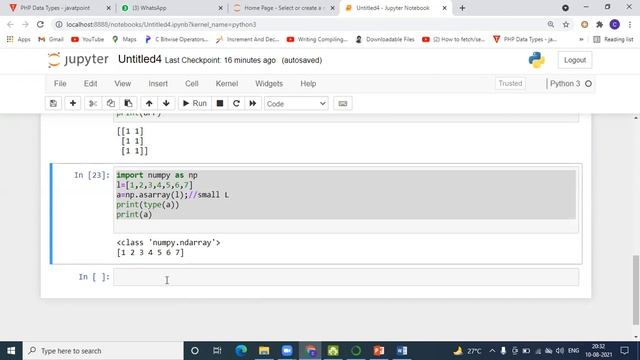This screenshot has height=360, width=640.
Task: Open the View menu
Action: click(122, 84)
